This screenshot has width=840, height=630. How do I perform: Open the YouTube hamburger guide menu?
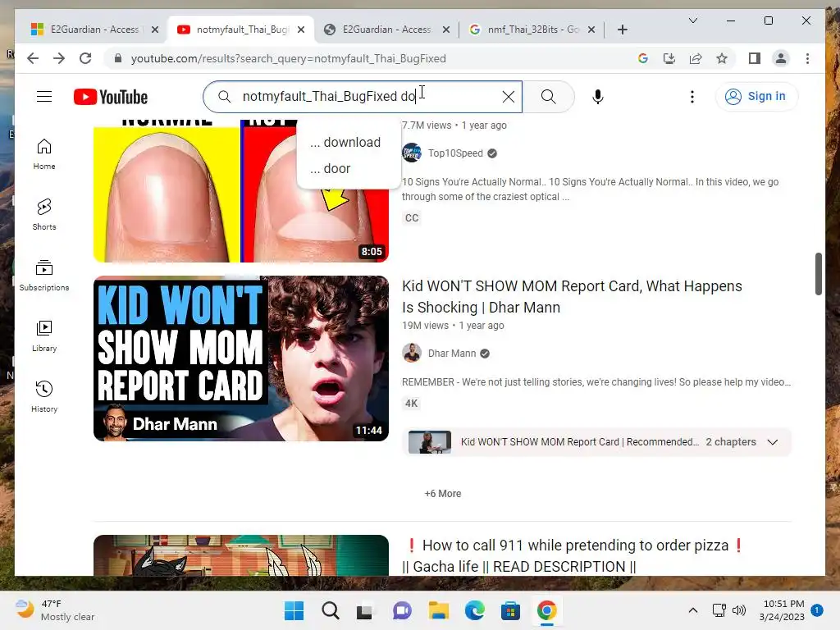44,97
